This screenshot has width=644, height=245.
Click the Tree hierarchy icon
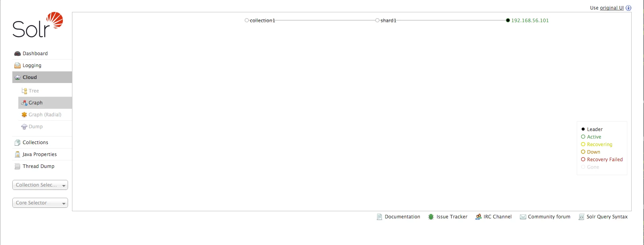coord(24,91)
